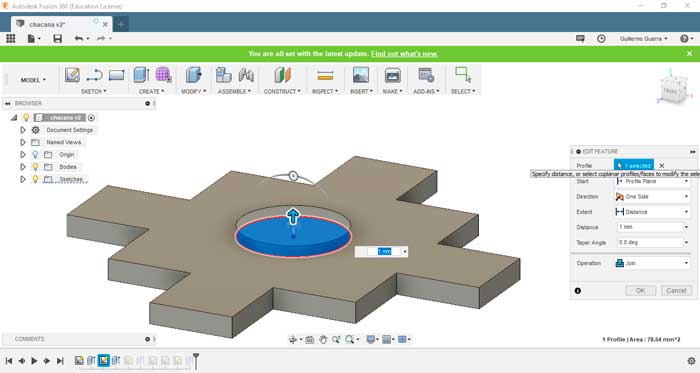Toggle visibility bulb of chacana v2 component
This screenshot has width=700, height=373.
pos(26,118)
